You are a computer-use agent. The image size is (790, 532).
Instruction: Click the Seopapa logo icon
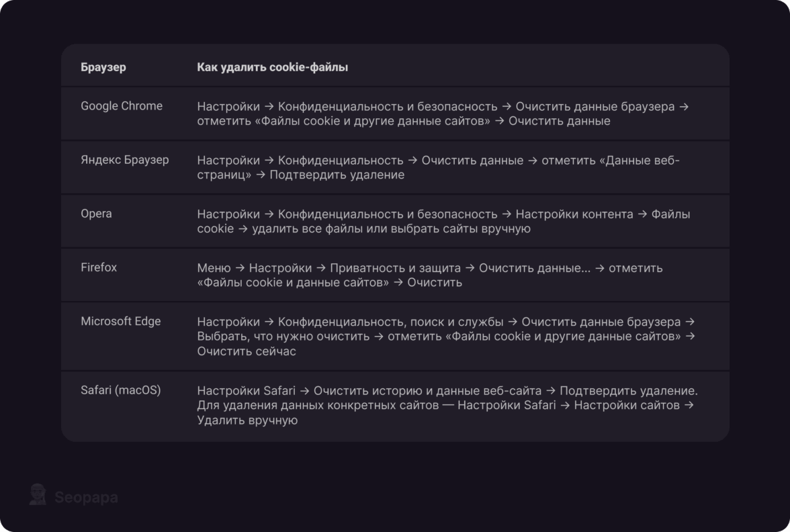[x=38, y=495]
